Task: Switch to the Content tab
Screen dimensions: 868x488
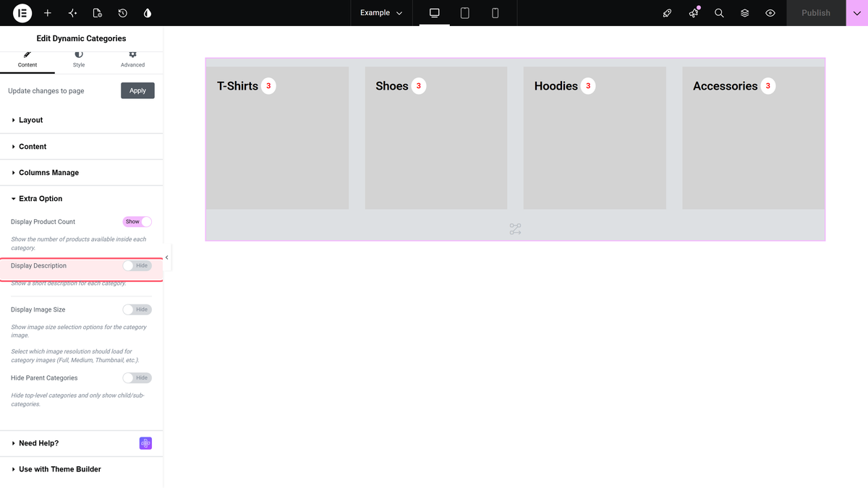Action: tap(27, 59)
